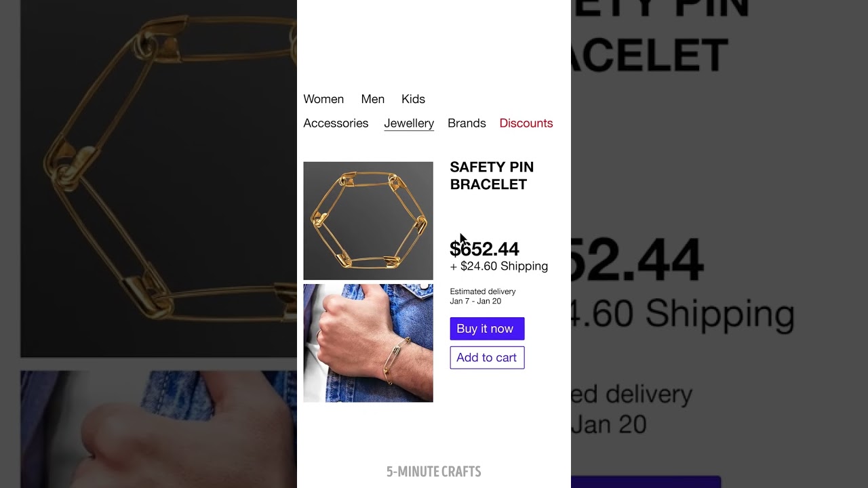This screenshot has width=868, height=488.
Task: Click the Safety Pin Bracelet title
Action: (492, 176)
